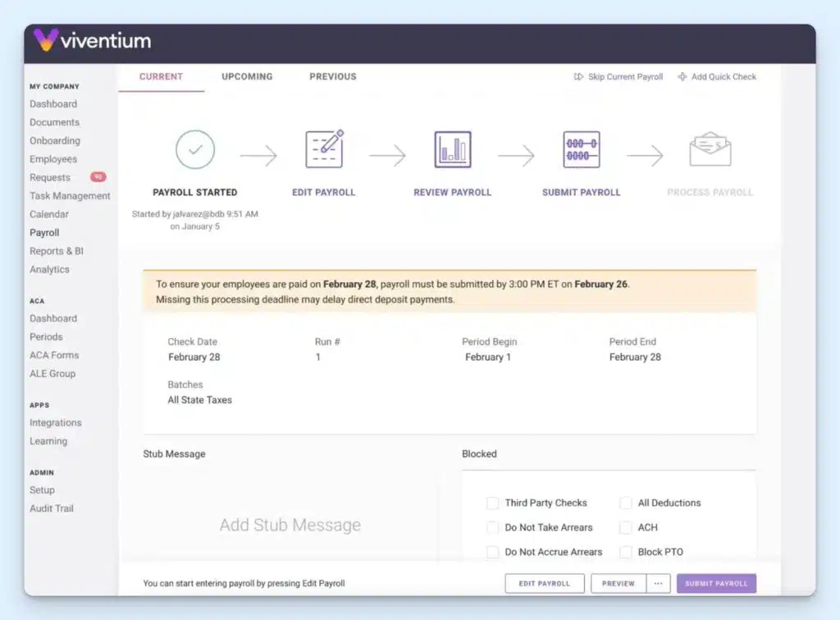Click the Check Date value February 28
840x620 pixels.
coord(194,357)
